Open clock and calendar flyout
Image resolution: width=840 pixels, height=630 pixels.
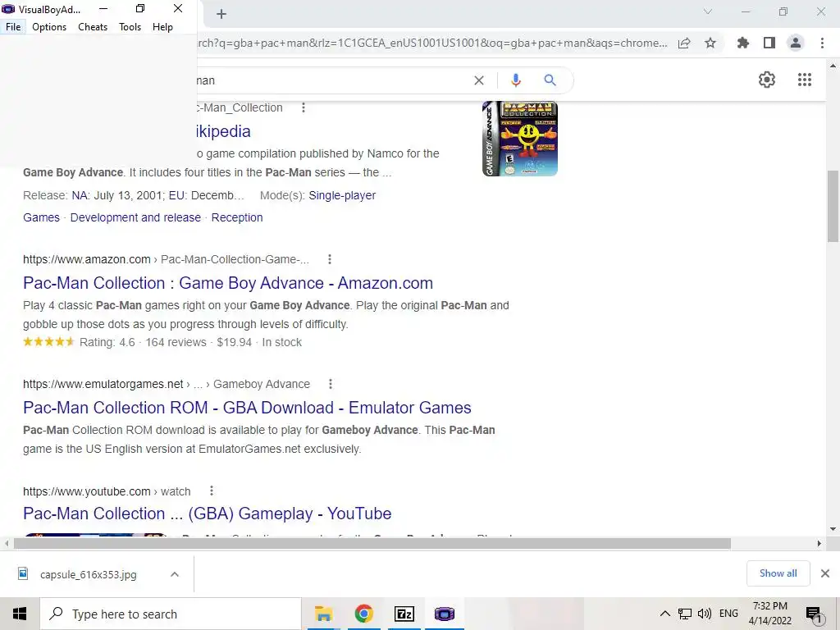tap(769, 614)
